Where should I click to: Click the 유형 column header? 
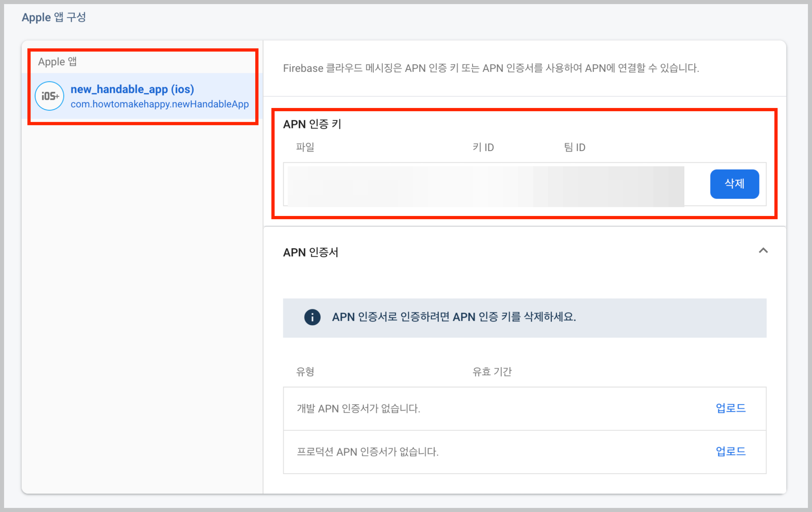[305, 372]
